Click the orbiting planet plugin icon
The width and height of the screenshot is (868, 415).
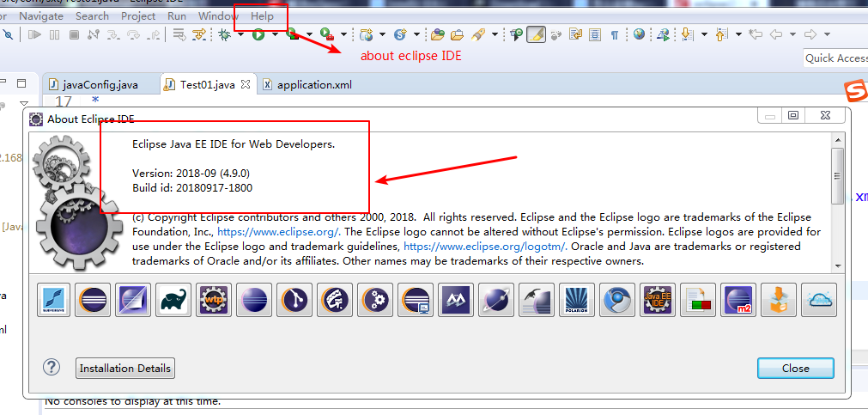pyautogui.click(x=496, y=300)
